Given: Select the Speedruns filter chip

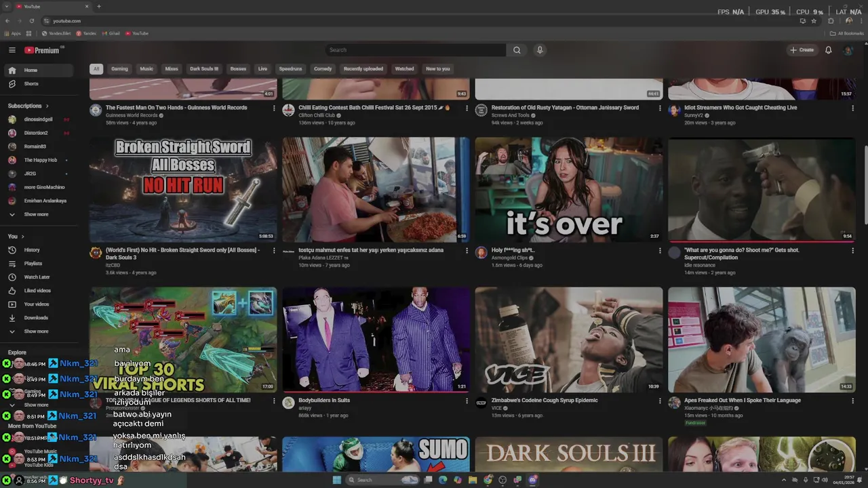Looking at the screenshot, I should (x=290, y=68).
